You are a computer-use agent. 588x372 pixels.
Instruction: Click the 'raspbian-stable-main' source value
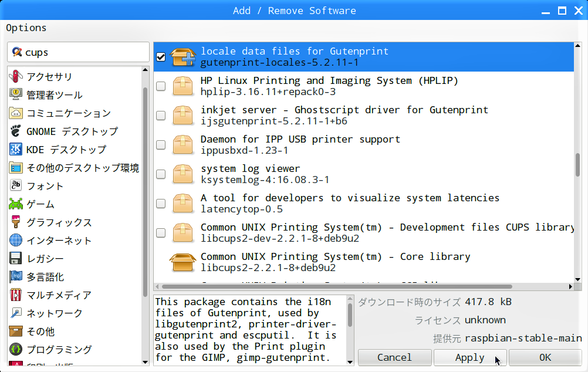[x=523, y=338]
